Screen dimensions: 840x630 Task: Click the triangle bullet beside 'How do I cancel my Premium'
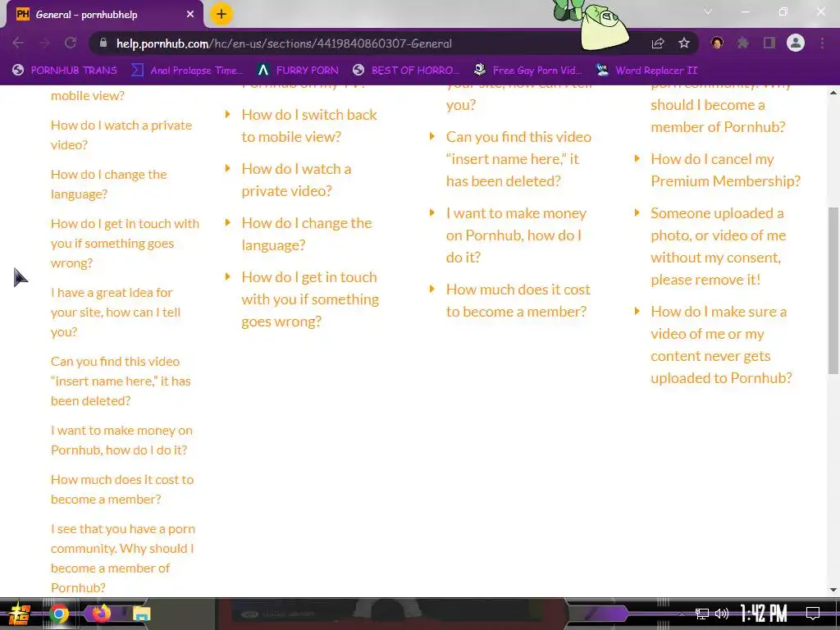(637, 158)
